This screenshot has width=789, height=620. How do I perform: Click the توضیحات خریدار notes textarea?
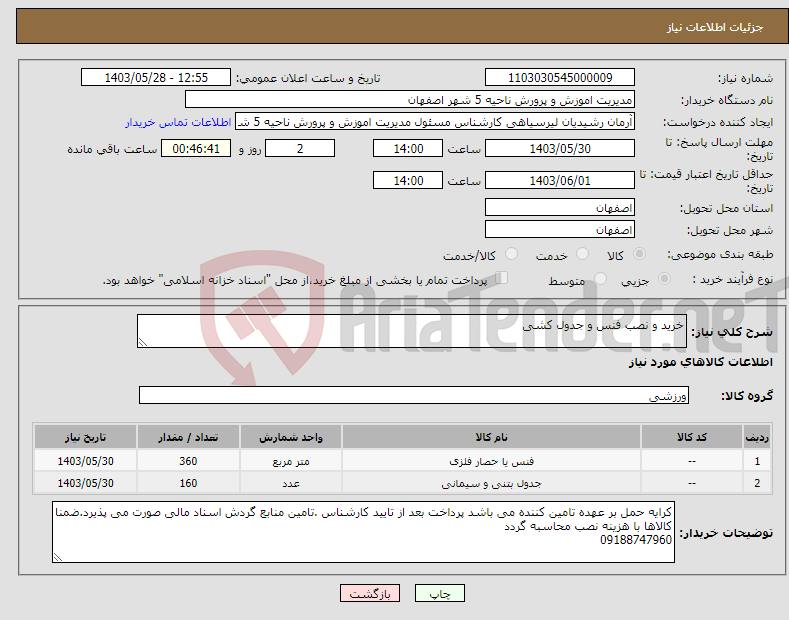[x=363, y=532]
